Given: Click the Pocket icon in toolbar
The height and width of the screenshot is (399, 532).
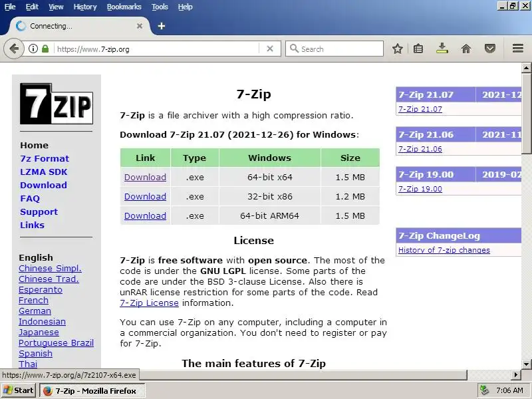Looking at the screenshot, I should [489, 49].
